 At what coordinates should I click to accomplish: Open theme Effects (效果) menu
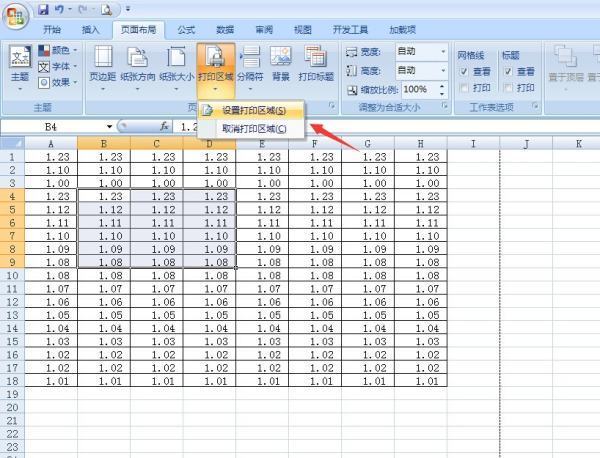[57, 82]
